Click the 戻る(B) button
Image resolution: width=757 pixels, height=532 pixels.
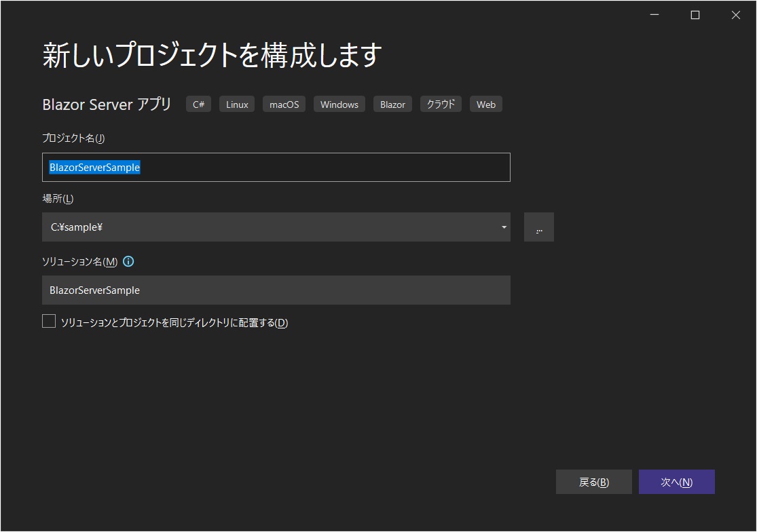tap(594, 482)
